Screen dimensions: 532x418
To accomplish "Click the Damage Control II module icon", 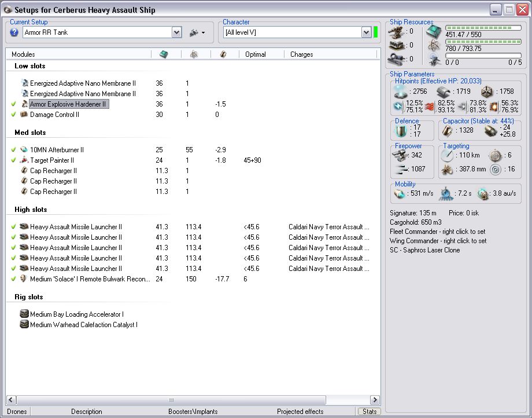I will 24,115.
